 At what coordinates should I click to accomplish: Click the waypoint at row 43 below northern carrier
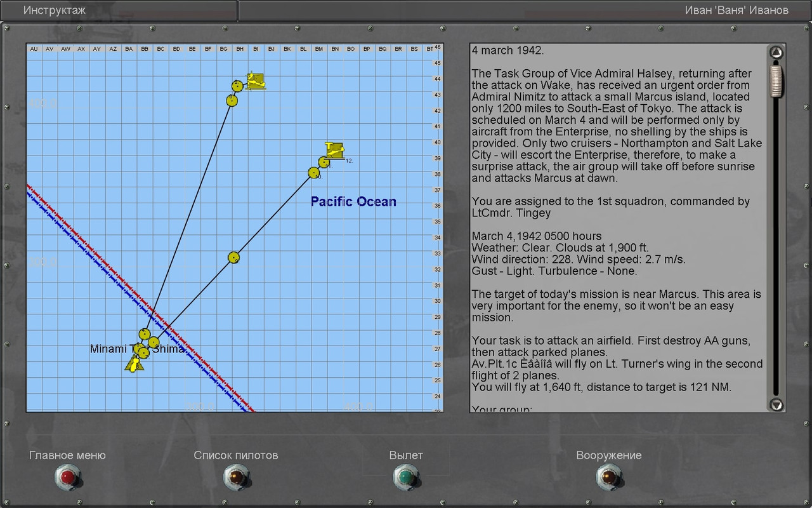pyautogui.click(x=232, y=100)
